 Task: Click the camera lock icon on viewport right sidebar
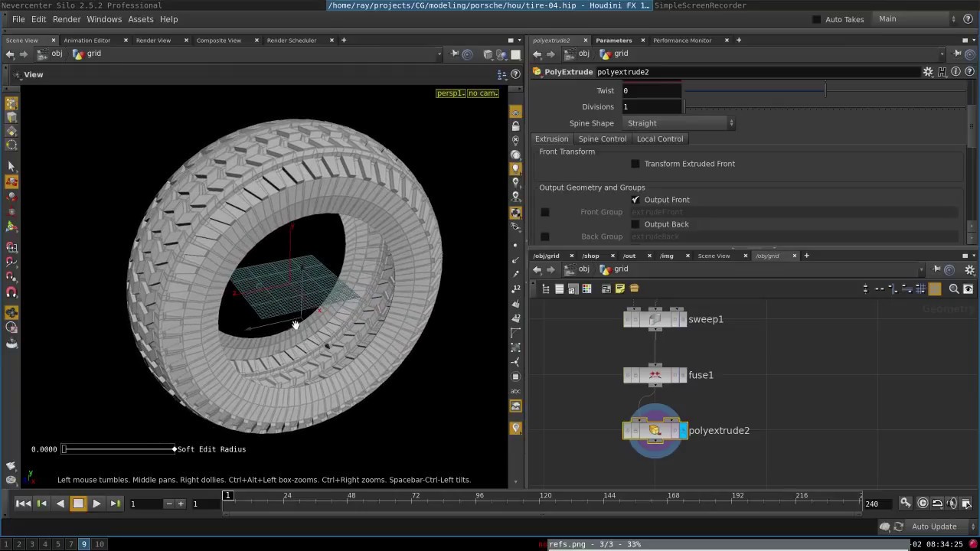515,128
